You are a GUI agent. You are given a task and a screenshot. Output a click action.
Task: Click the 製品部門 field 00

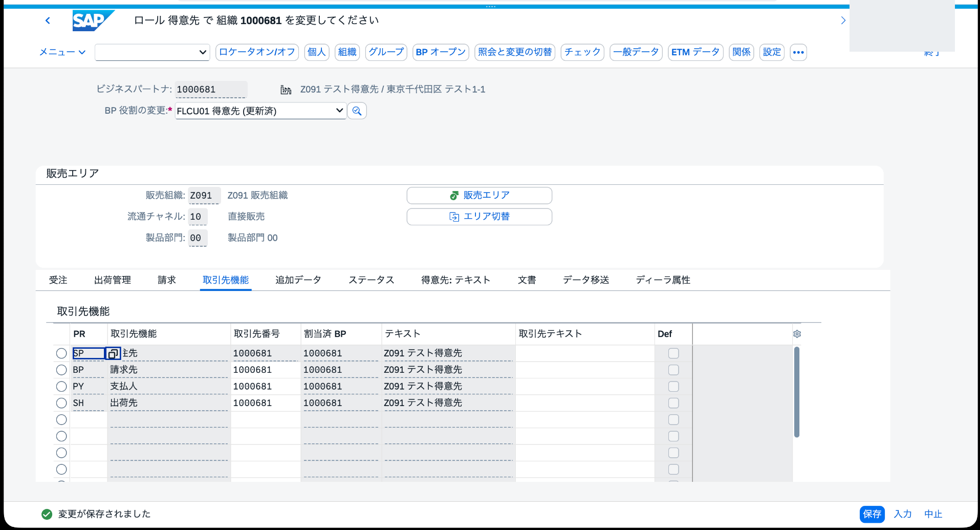tap(198, 238)
